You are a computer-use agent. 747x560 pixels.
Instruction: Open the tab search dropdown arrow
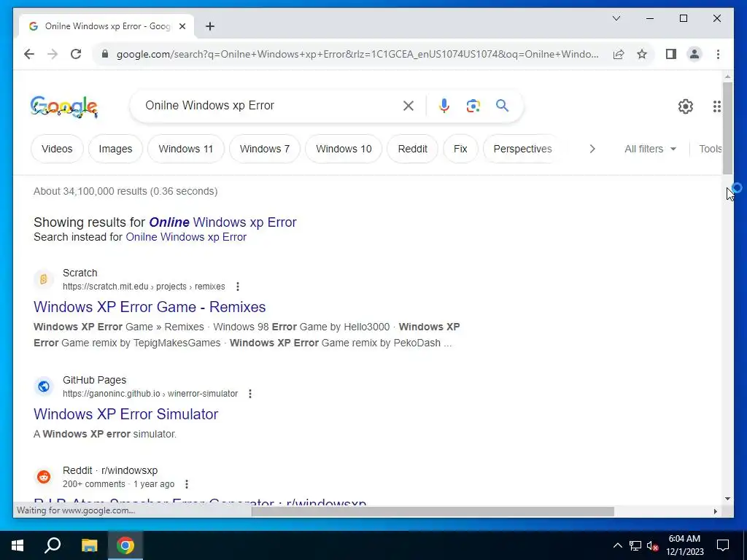tap(616, 18)
